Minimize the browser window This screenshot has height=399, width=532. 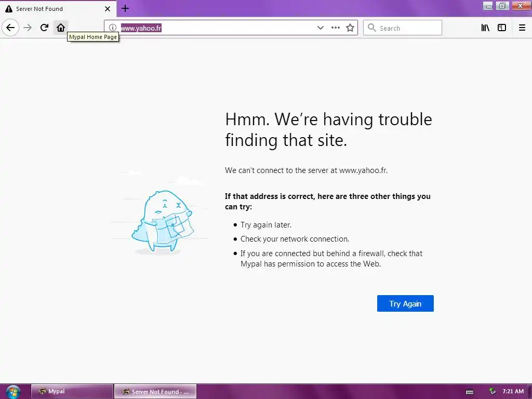487,6
